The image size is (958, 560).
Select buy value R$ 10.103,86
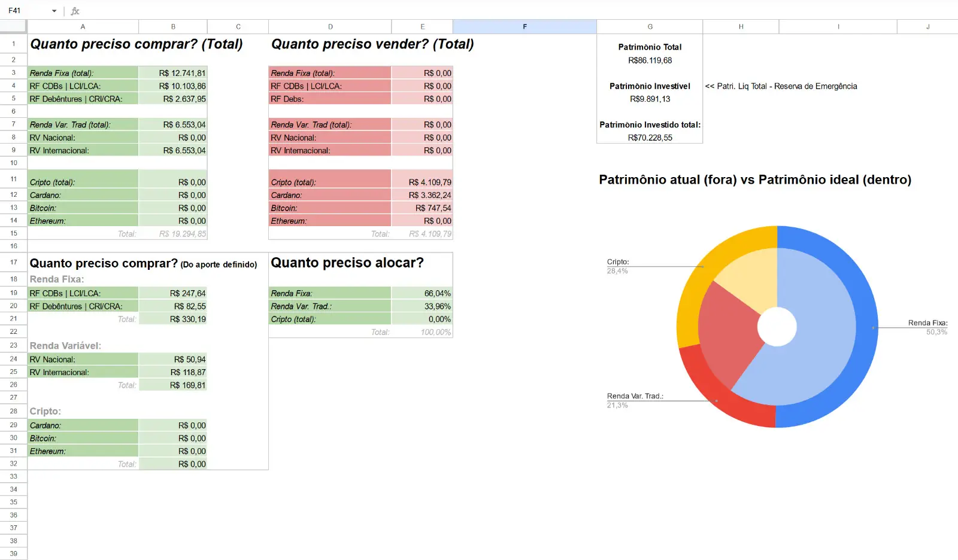[x=173, y=86]
